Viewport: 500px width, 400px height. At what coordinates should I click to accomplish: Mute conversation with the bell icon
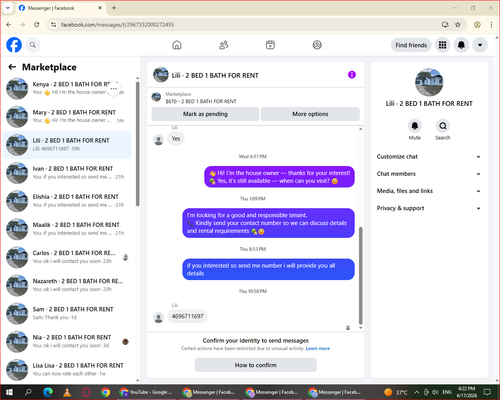point(415,126)
